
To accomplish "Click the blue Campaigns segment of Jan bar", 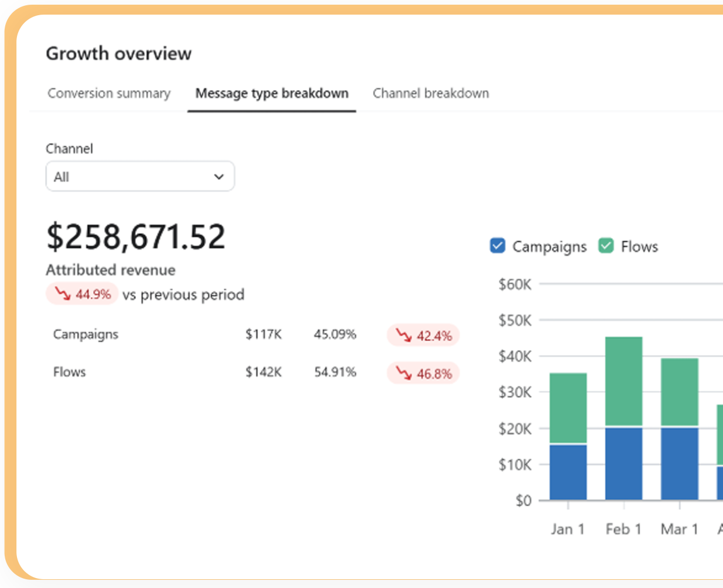I will coord(568,472).
